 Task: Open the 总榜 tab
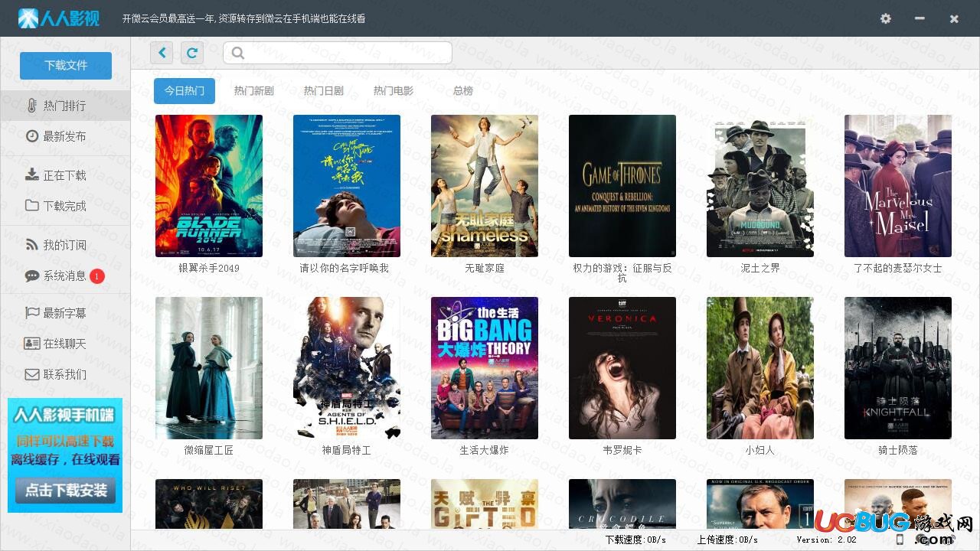click(463, 90)
